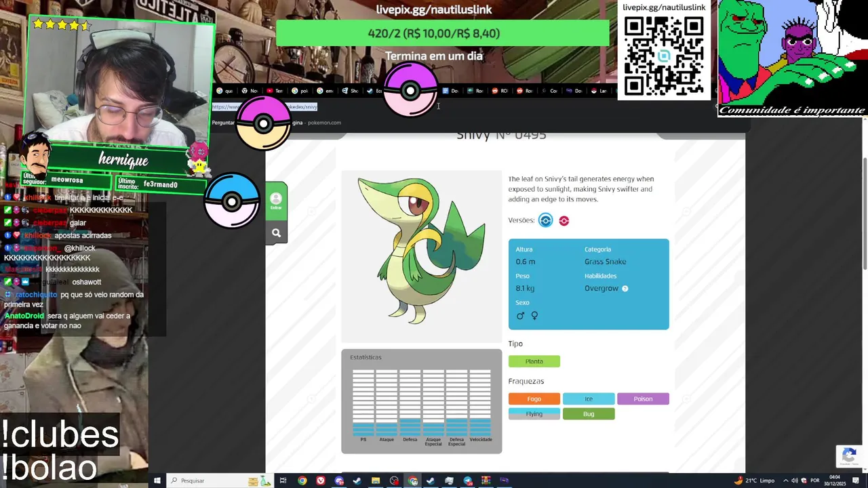The width and height of the screenshot is (868, 488).
Task: Open the Windows Start menu
Action: (157, 481)
